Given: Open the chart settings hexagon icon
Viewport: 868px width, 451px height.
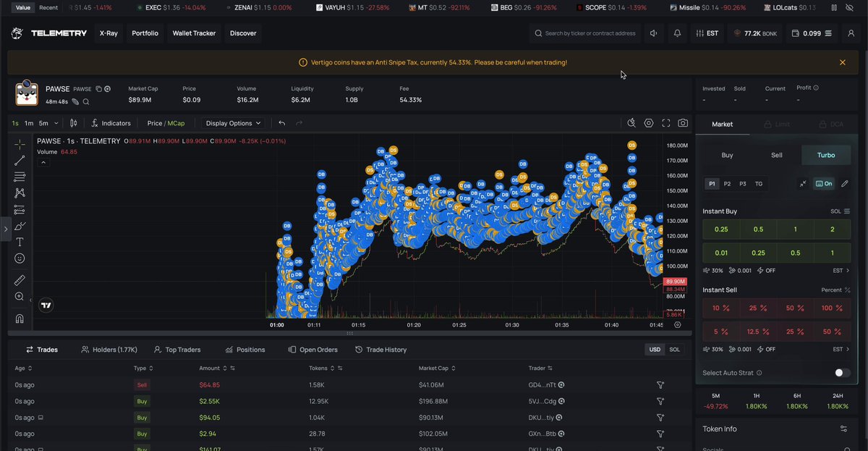Looking at the screenshot, I should point(649,123).
